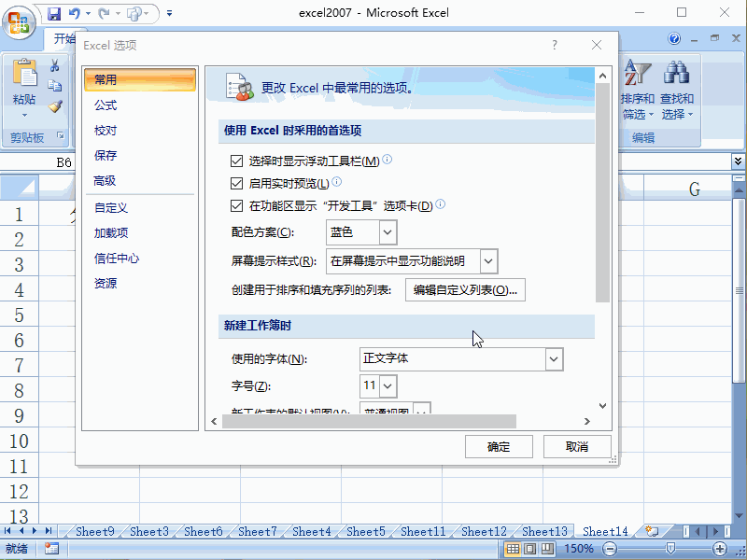Undo using the Quick Access arrow
The height and width of the screenshot is (560, 747).
75,13
